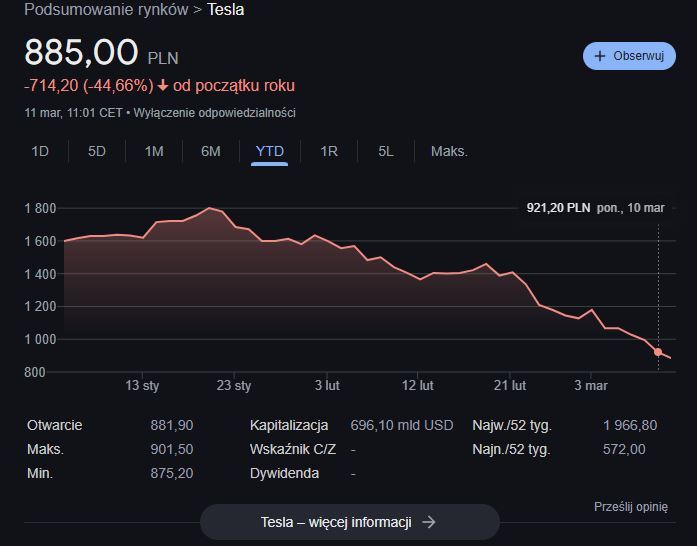Switch to the 5D time range tab
697x546 pixels.
tap(97, 151)
